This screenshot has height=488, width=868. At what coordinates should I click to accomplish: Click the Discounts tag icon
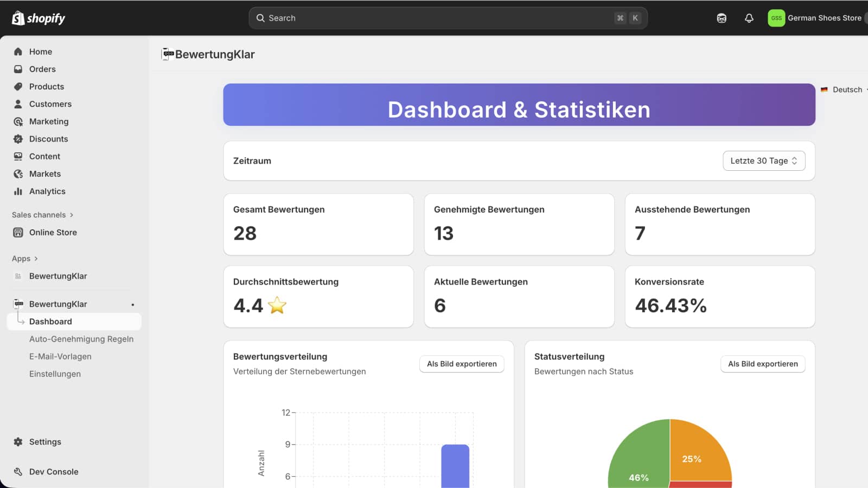tap(18, 139)
